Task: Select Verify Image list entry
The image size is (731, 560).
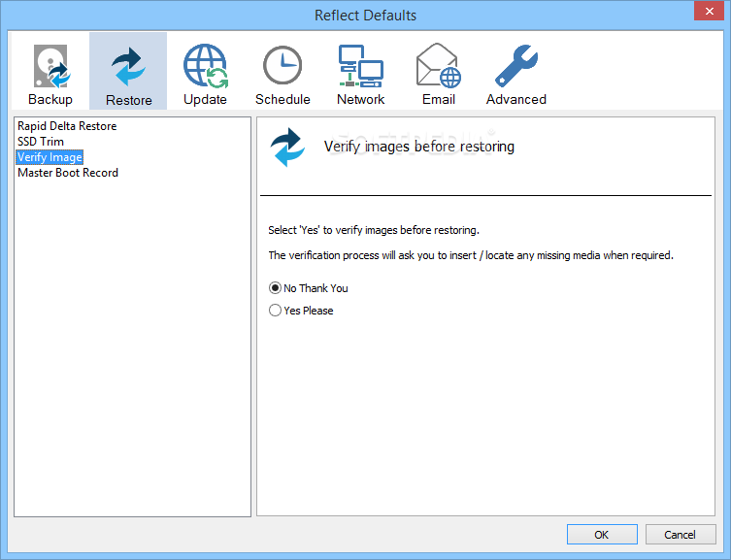Action: pos(50,157)
